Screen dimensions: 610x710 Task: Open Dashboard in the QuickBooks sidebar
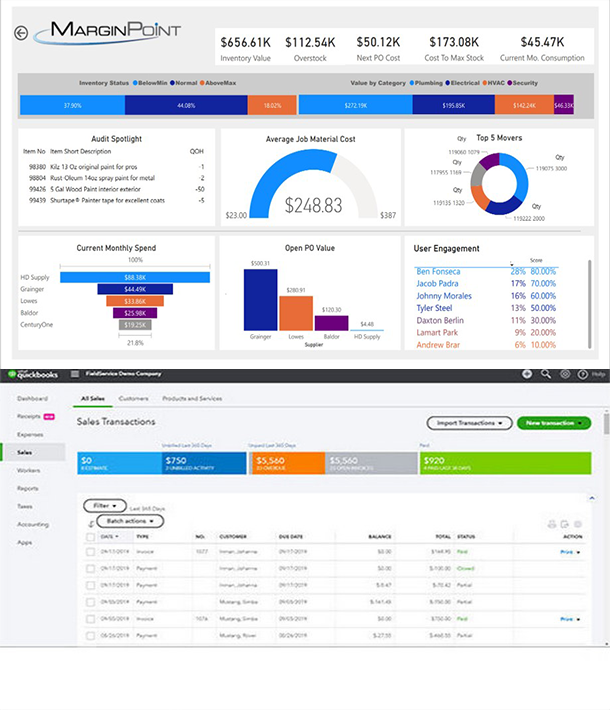[x=32, y=398]
